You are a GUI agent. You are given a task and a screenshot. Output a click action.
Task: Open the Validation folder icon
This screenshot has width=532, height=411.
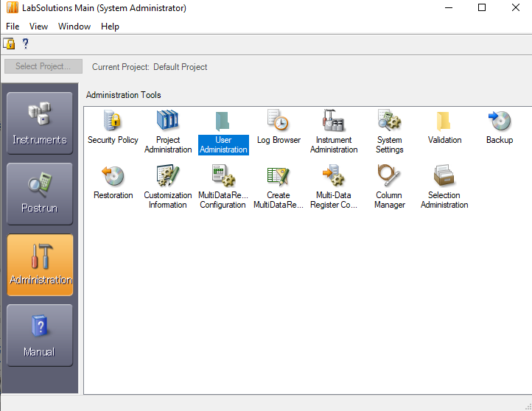point(444,127)
